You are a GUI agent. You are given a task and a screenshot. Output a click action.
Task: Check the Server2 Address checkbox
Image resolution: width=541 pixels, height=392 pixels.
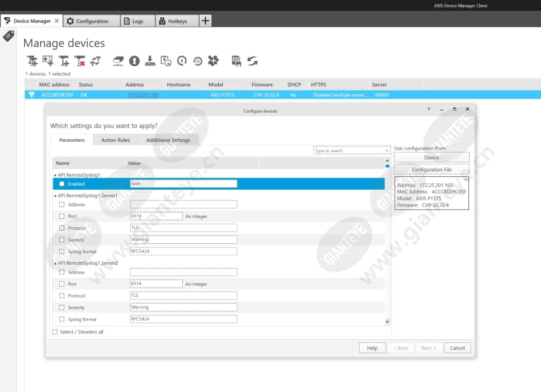(x=62, y=272)
